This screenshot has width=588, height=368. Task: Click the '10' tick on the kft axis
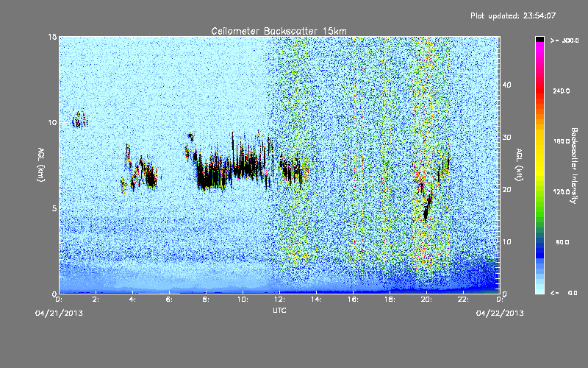(x=506, y=242)
